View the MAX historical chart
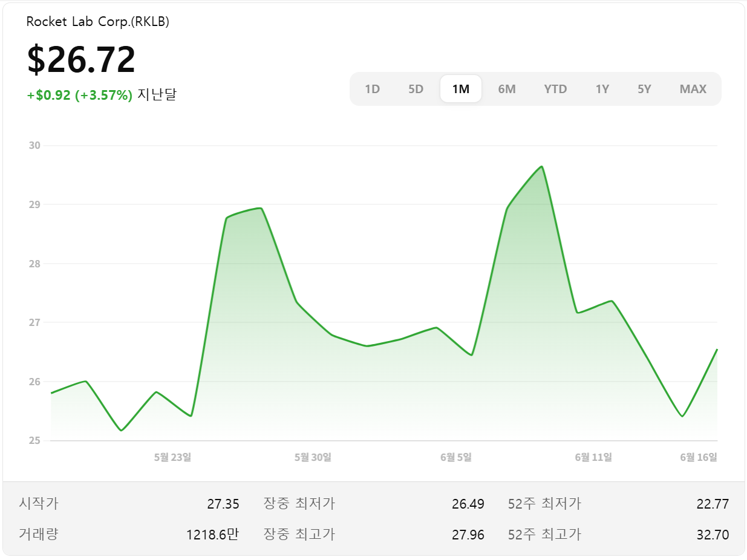This screenshot has height=560, width=747. 693,88
